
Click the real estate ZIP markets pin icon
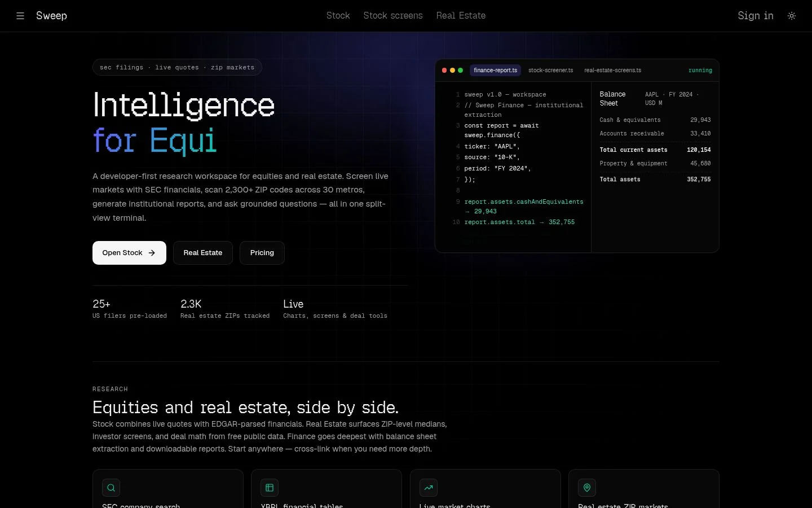point(587,488)
